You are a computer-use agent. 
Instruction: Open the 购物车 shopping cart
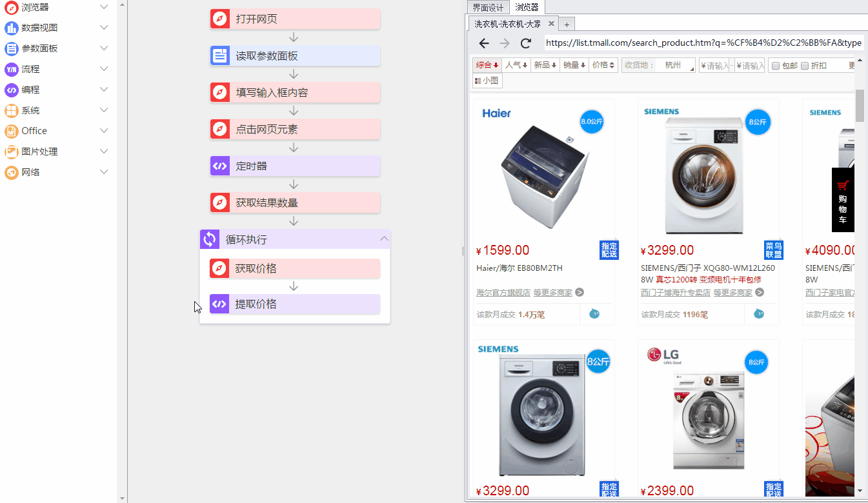(x=843, y=200)
